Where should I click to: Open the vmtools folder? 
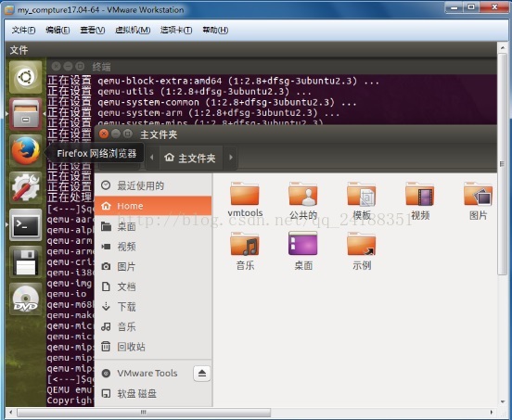[245, 199]
